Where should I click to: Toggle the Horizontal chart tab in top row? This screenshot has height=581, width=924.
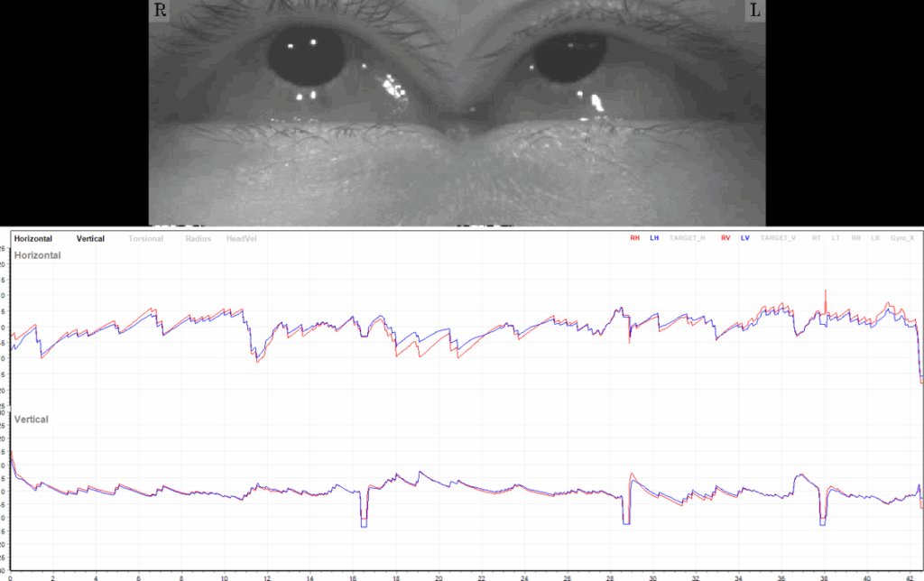pyautogui.click(x=32, y=239)
